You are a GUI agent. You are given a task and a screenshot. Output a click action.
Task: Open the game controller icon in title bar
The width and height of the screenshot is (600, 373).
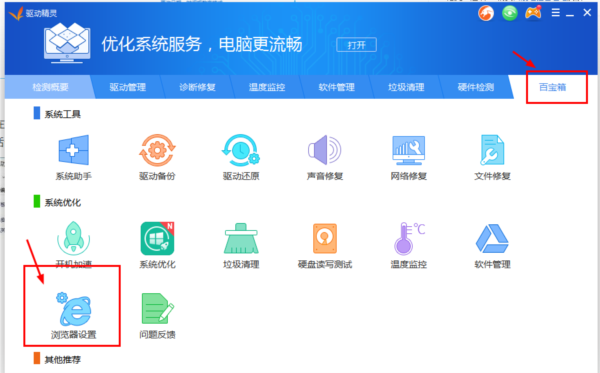(533, 13)
